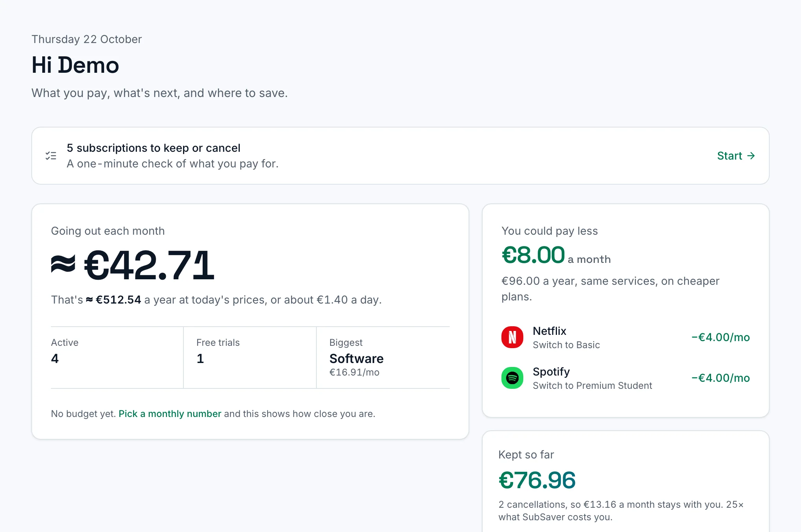Image resolution: width=801 pixels, height=532 pixels.
Task: Click the Biggest category 'Software'
Action: [x=356, y=359]
